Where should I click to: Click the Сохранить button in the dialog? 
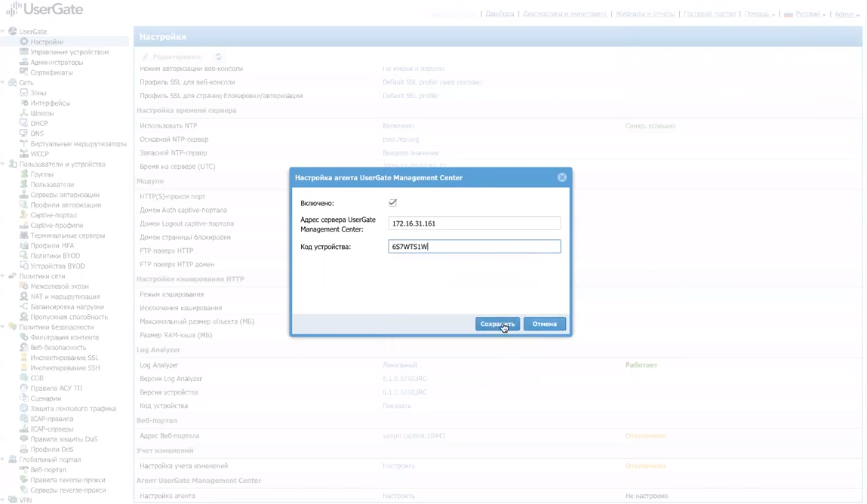(x=497, y=324)
